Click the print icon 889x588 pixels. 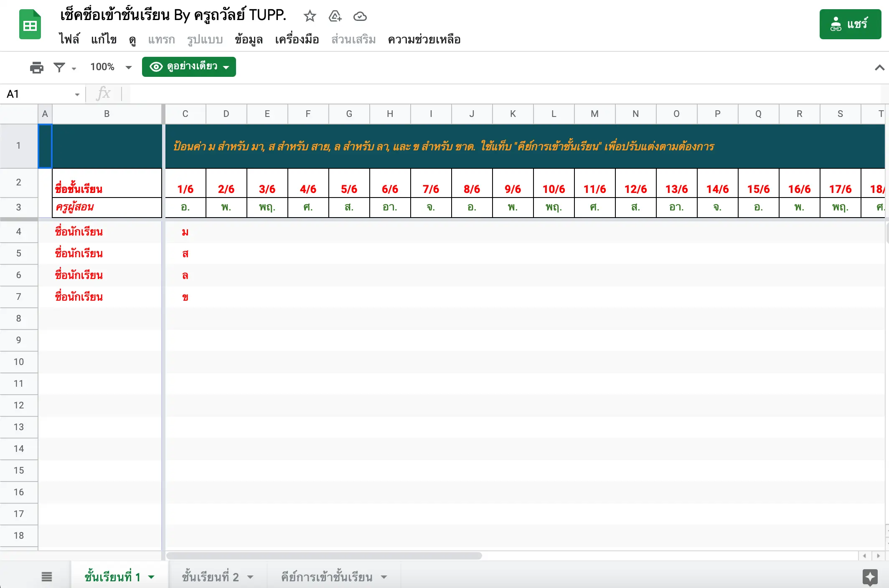tap(37, 67)
